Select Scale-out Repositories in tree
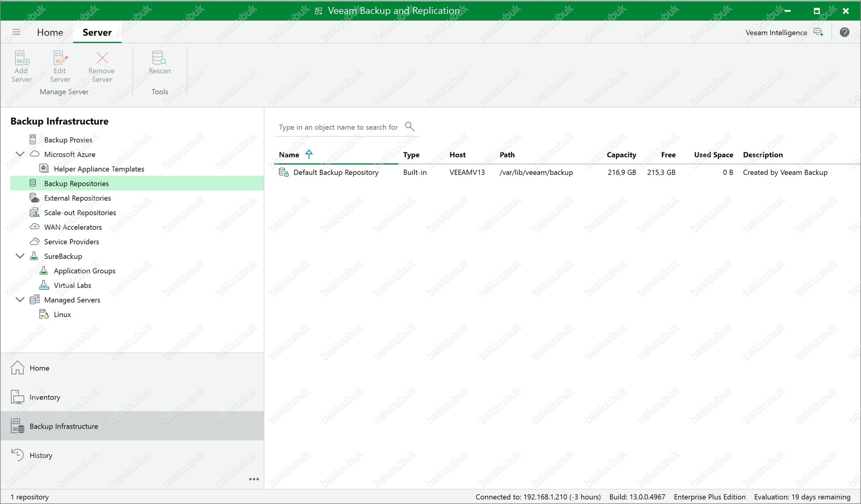This screenshot has height=504, width=861. point(80,213)
